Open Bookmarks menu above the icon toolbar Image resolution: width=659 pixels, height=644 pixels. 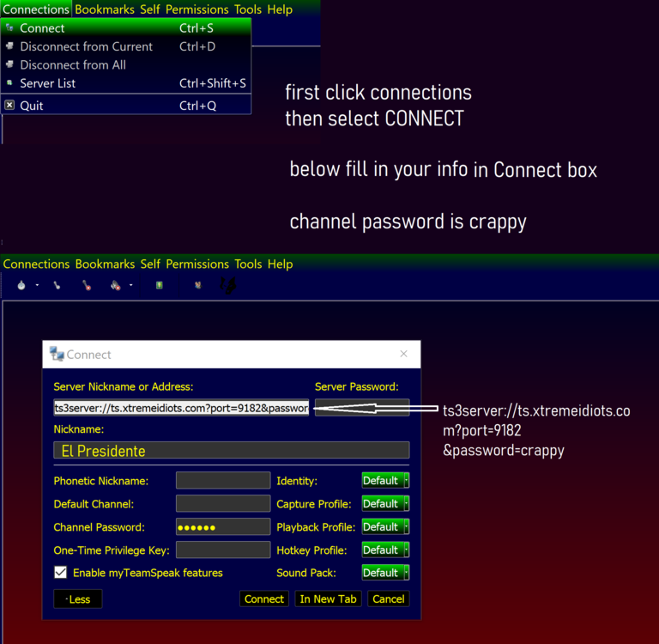(x=105, y=264)
